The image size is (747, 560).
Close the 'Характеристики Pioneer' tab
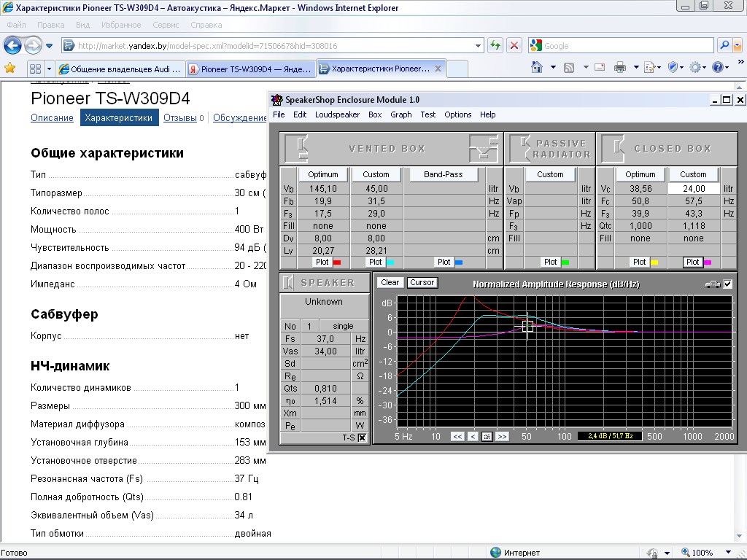438,69
